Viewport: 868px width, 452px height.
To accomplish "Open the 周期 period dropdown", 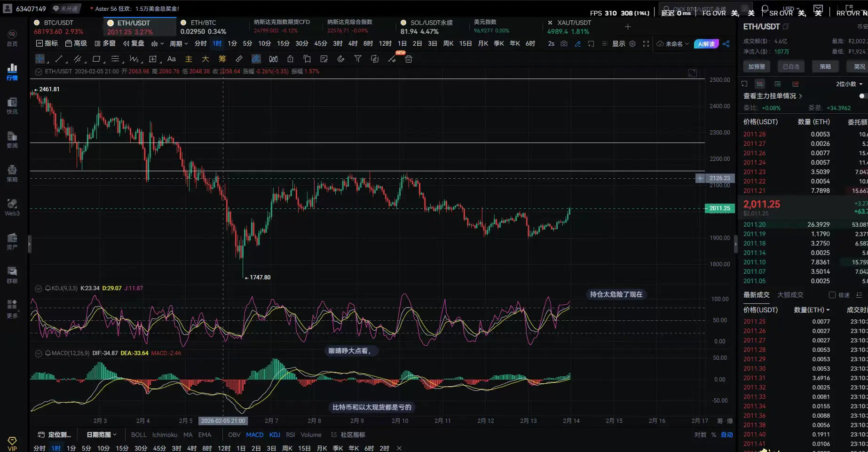I will pos(179,44).
